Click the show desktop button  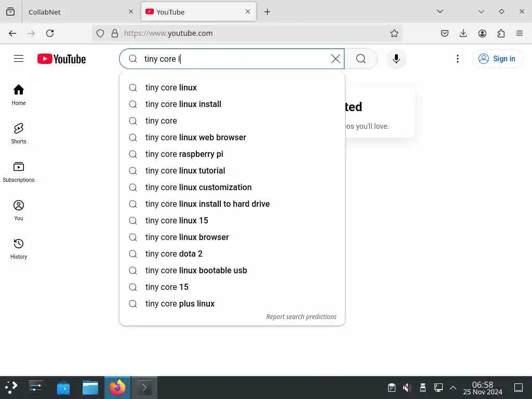click(x=518, y=388)
